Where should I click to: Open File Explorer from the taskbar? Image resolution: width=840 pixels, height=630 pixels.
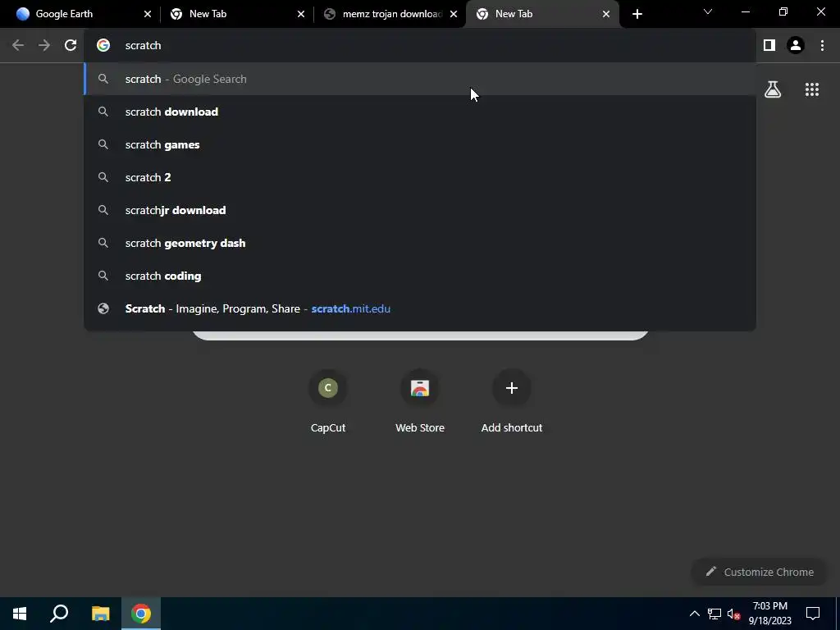[x=100, y=614]
